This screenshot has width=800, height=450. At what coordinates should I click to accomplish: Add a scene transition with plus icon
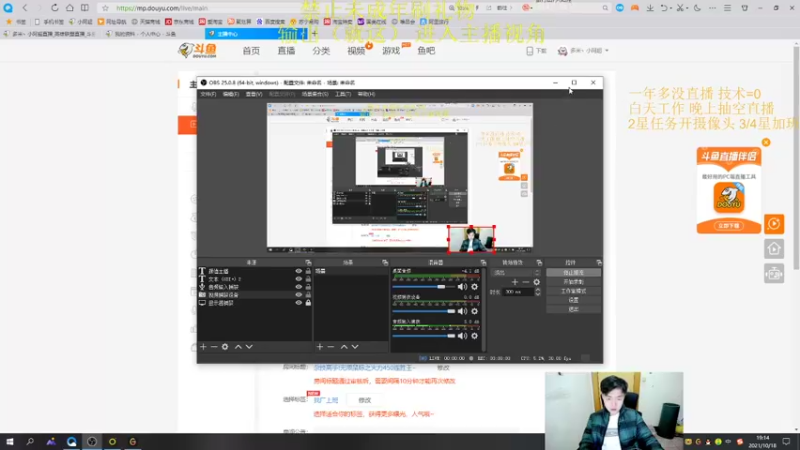[514, 282]
